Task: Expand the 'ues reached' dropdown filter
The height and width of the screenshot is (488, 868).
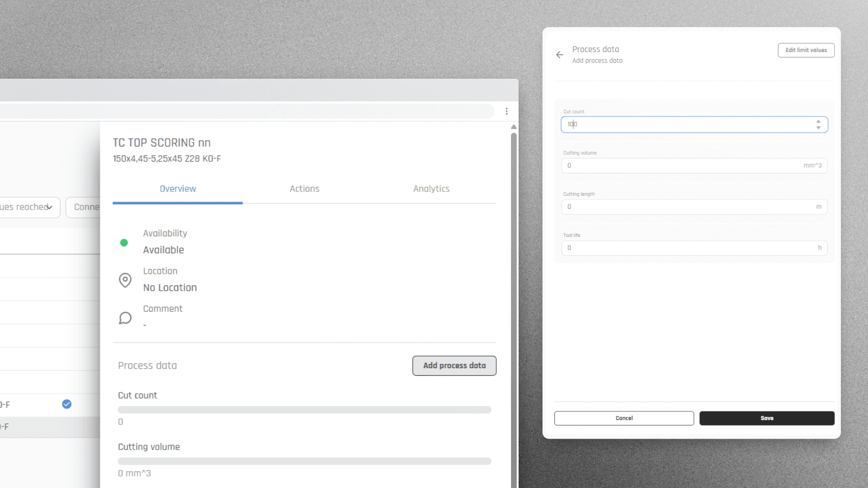Action: pyautogui.click(x=29, y=207)
